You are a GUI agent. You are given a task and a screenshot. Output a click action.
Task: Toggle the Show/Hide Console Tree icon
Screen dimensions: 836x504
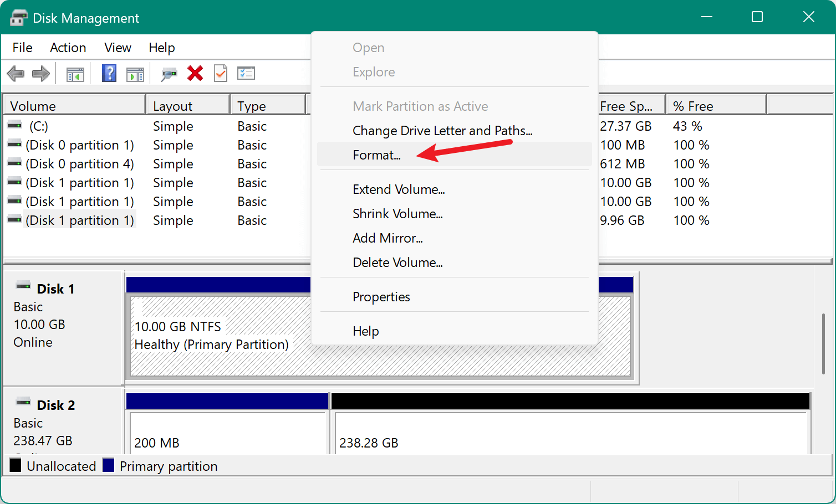(75, 73)
